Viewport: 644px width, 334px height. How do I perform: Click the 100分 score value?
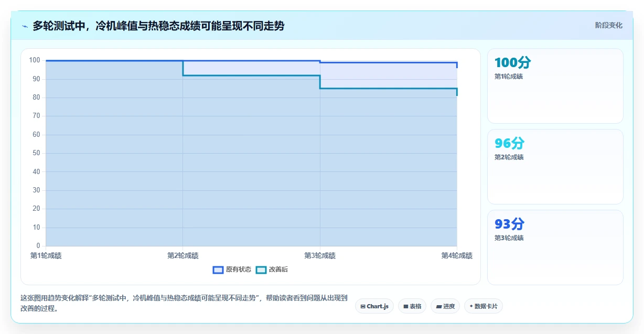coord(512,63)
